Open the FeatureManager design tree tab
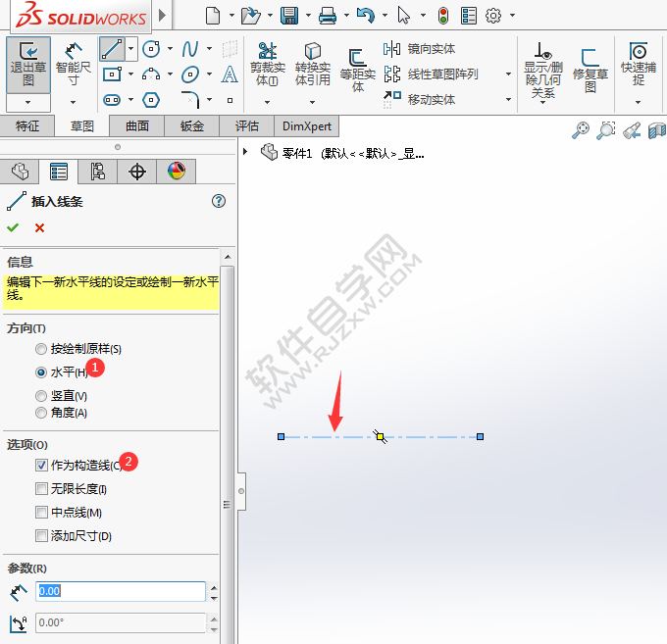 20,172
